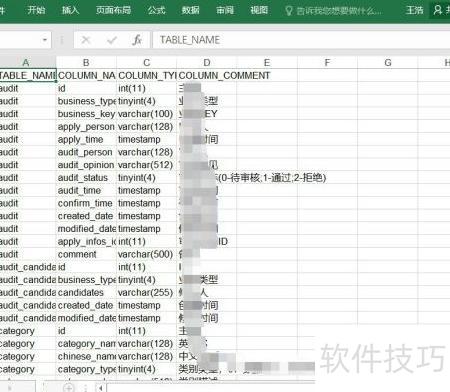Expand the Name Box dropdown arrow
450x392 pixels.
pyautogui.click(x=45, y=40)
